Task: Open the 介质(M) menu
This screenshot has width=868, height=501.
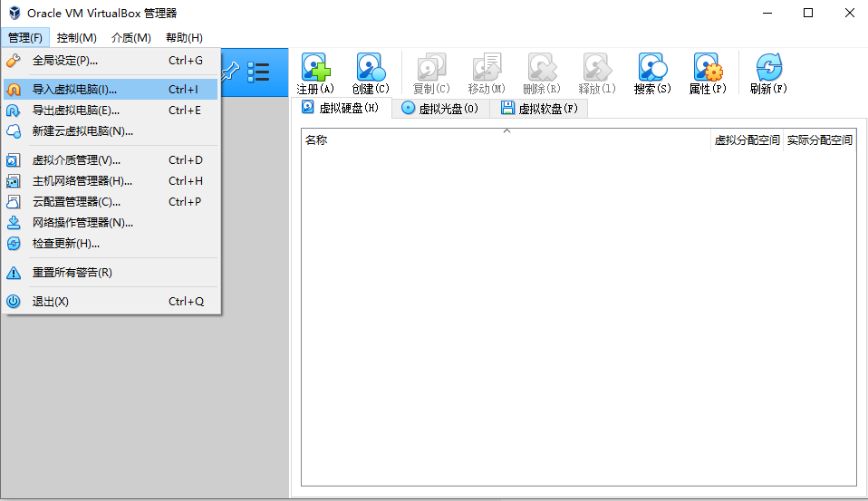Action: [x=131, y=38]
